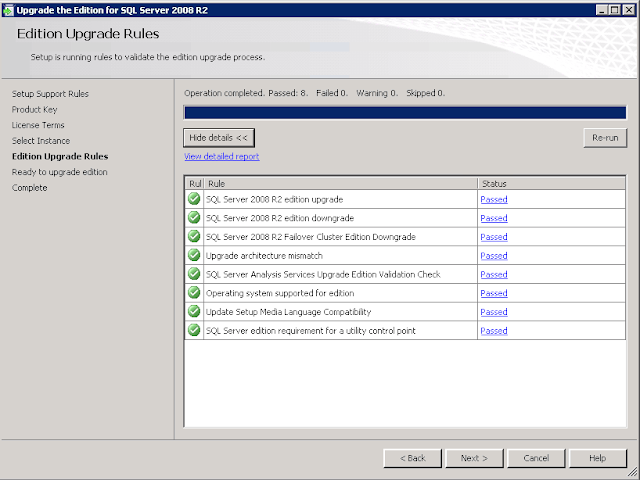Sort by the Status column header

[x=551, y=184]
